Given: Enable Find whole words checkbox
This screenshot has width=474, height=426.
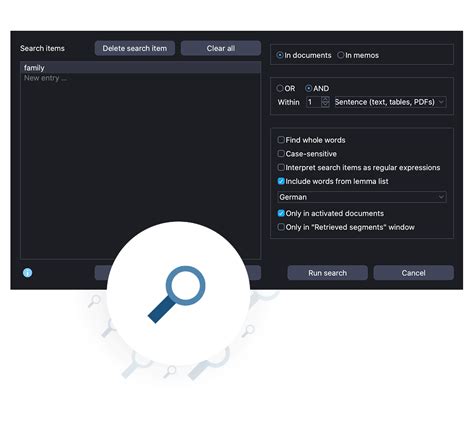Looking at the screenshot, I should (281, 140).
